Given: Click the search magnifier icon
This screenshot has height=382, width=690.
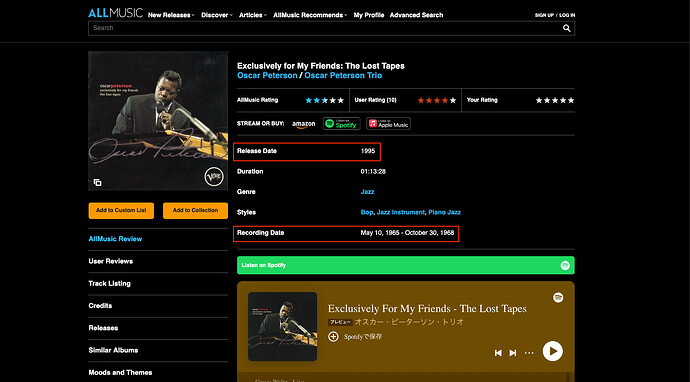Looking at the screenshot, I should (x=567, y=28).
